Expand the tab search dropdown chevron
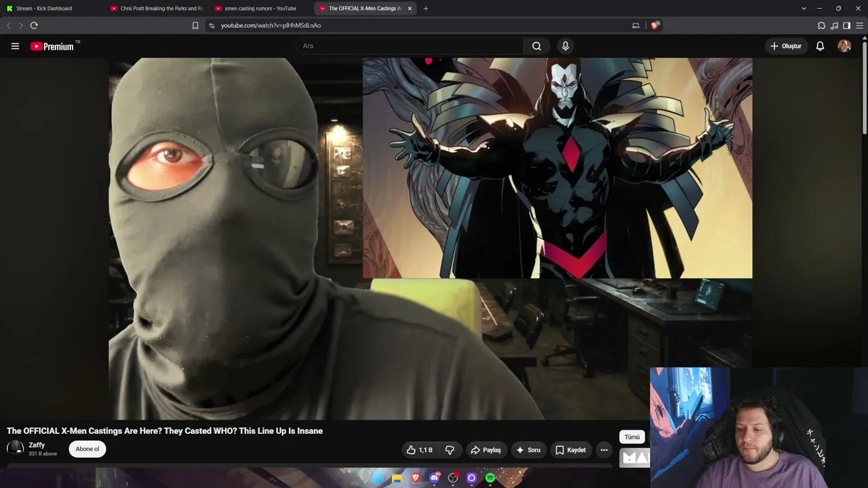 click(804, 8)
